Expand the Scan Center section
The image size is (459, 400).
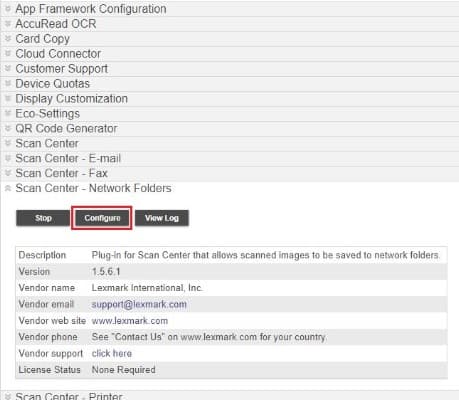(x=230, y=143)
